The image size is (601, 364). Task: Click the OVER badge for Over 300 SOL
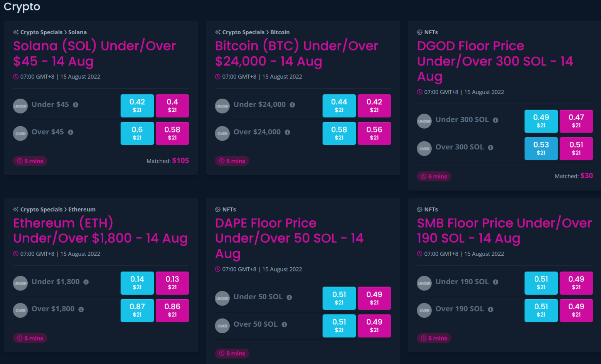(424, 149)
